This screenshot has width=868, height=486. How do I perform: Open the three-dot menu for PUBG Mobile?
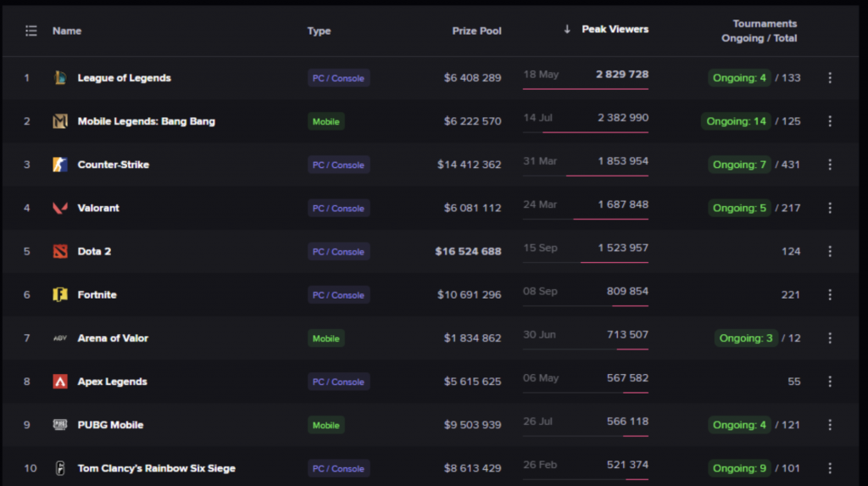[x=830, y=424]
